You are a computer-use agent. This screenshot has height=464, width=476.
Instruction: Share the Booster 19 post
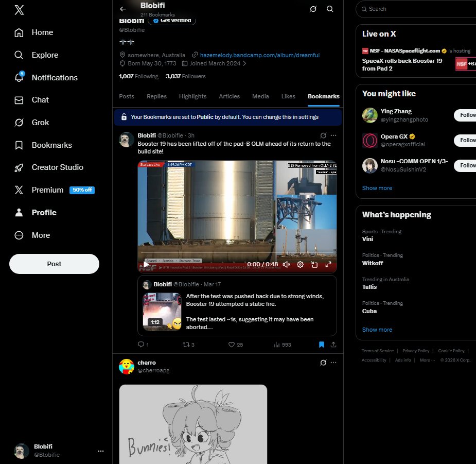(333, 345)
